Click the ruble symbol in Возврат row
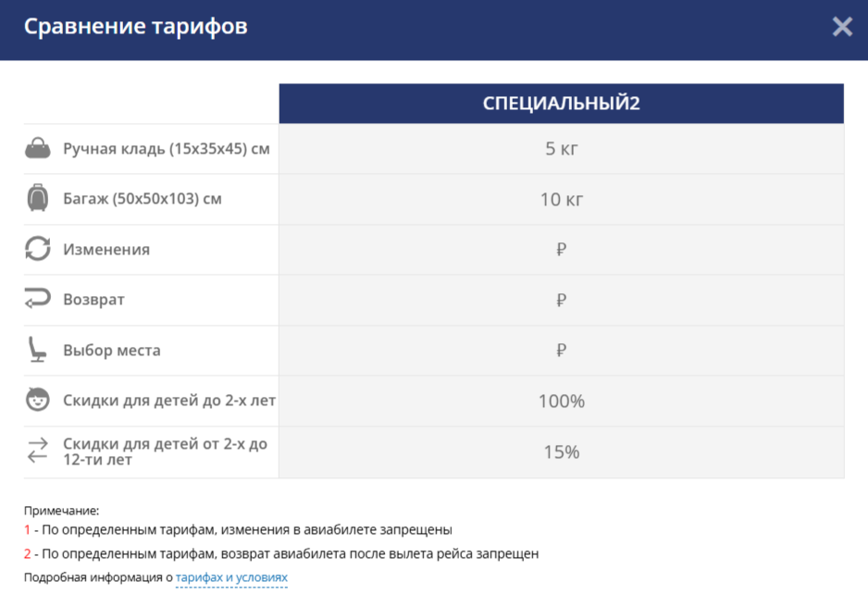 tap(562, 300)
